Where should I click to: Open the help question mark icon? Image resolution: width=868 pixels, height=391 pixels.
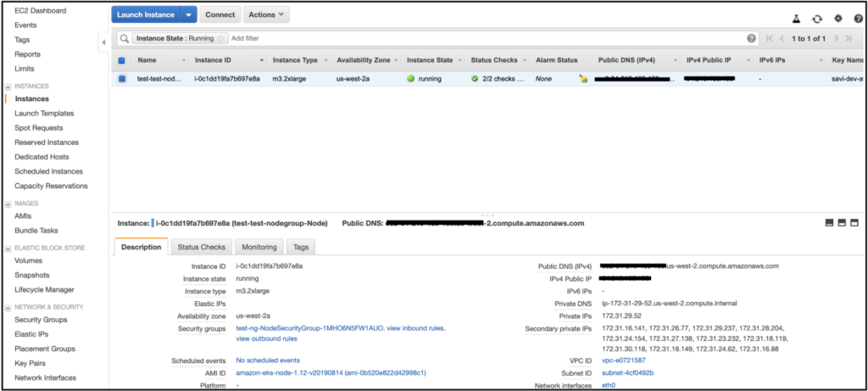point(859,19)
